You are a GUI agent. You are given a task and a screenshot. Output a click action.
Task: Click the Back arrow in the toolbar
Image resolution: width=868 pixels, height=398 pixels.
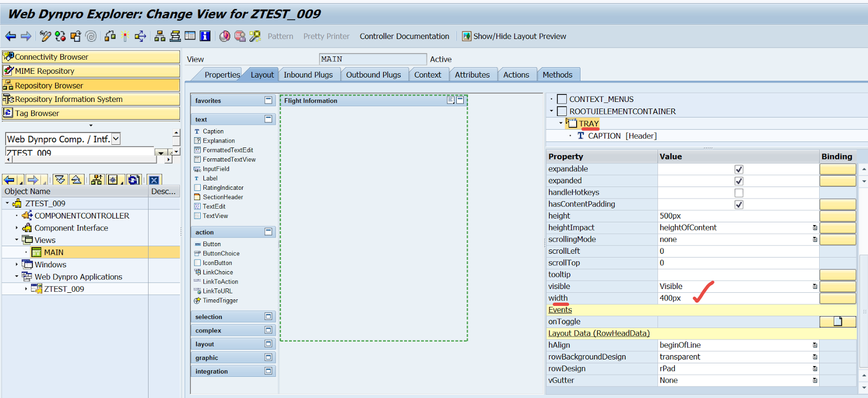point(10,36)
